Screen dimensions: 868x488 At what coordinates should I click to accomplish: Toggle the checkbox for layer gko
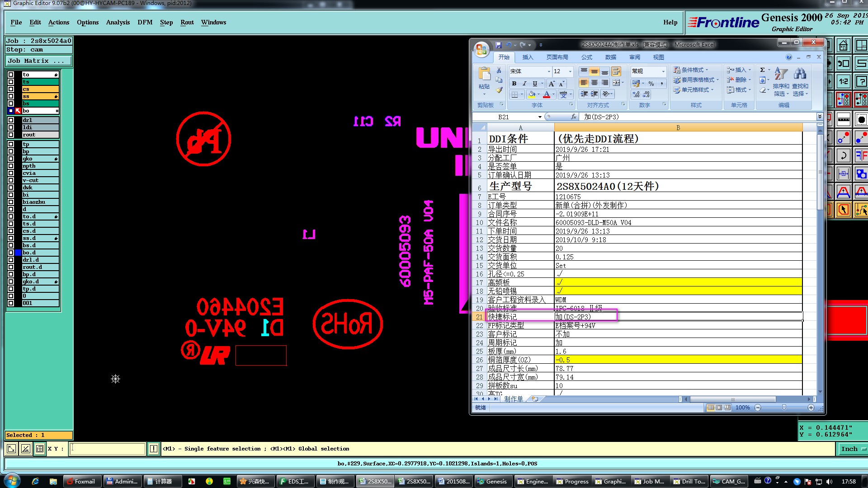[11, 159]
